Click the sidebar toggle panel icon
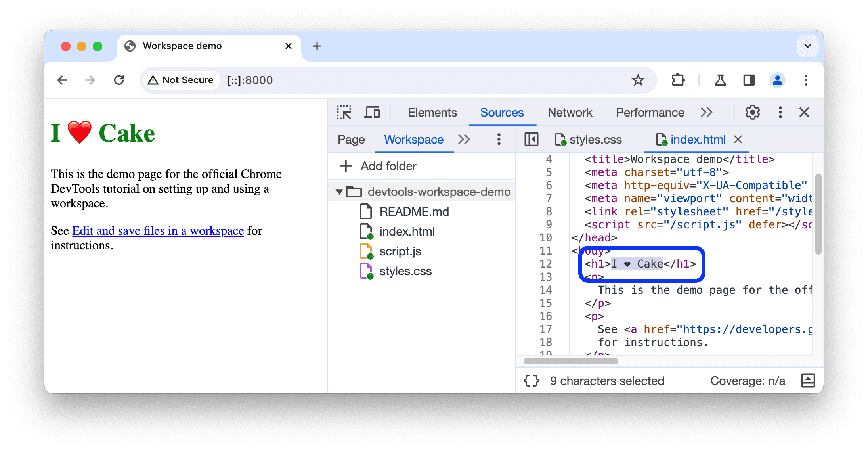This screenshot has width=868, height=452. (530, 140)
